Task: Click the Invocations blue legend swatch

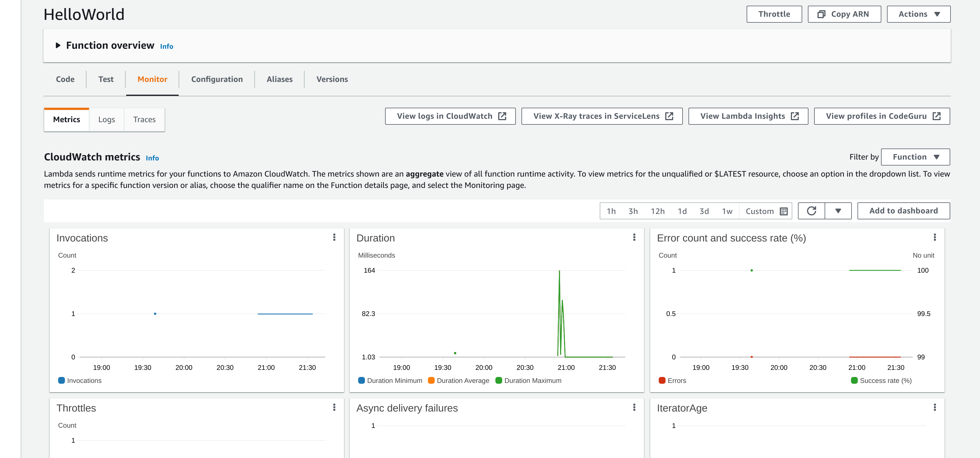Action: pos(61,380)
